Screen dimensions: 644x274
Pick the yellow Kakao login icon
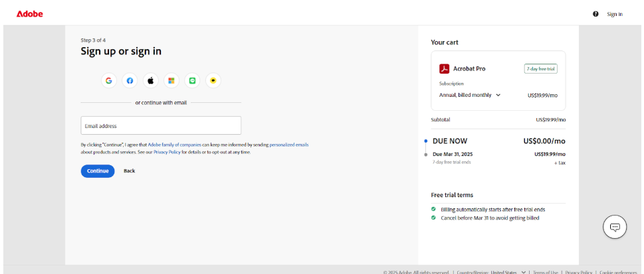(x=213, y=81)
